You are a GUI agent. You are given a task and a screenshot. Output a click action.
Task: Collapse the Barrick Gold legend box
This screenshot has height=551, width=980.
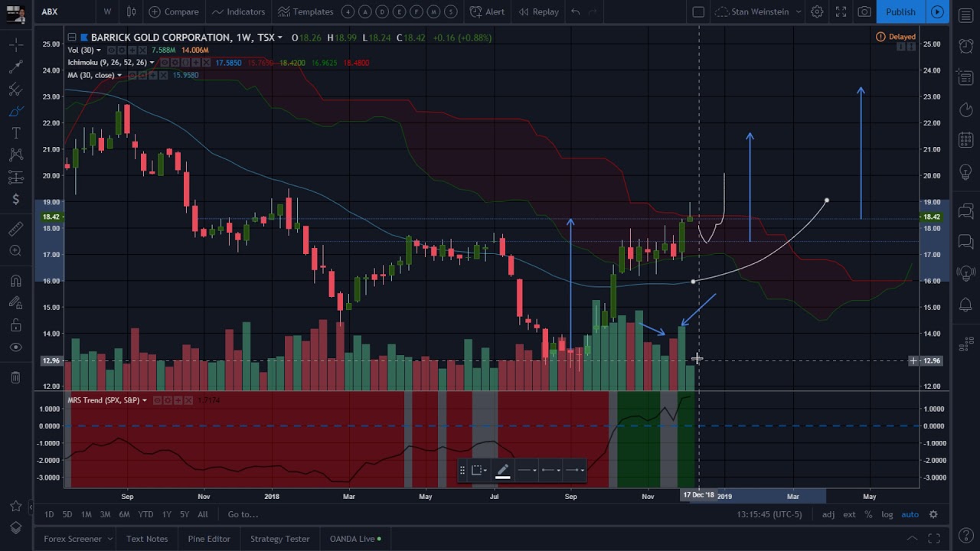pos(71,37)
